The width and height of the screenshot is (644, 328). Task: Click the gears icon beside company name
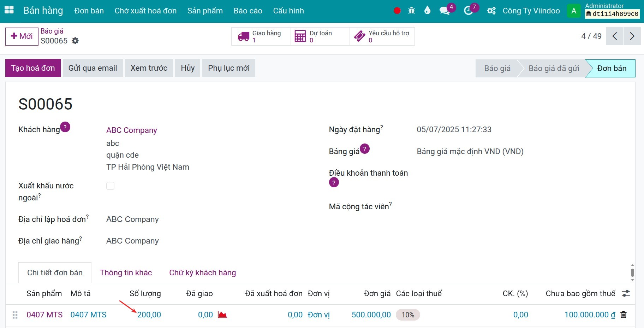[x=491, y=11]
